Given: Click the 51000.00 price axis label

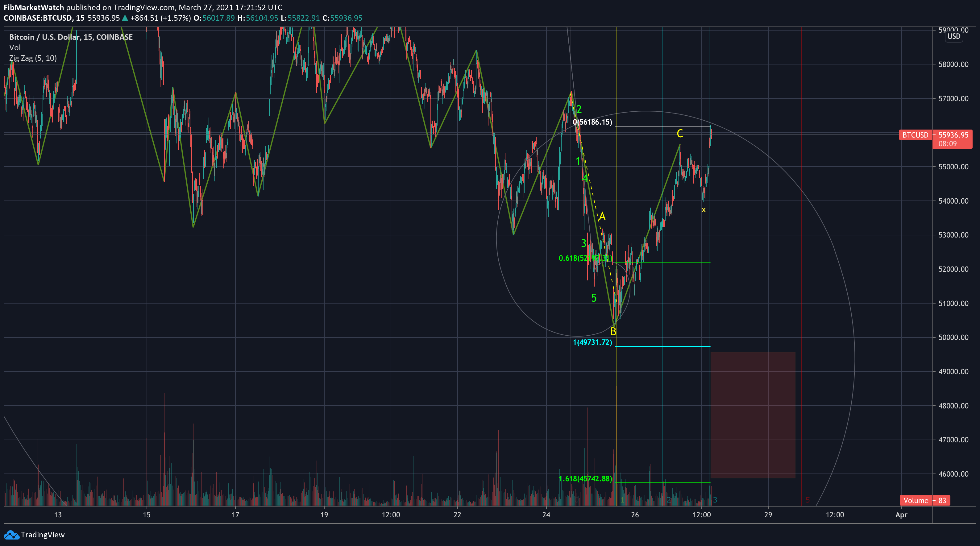Looking at the screenshot, I should 953,304.
